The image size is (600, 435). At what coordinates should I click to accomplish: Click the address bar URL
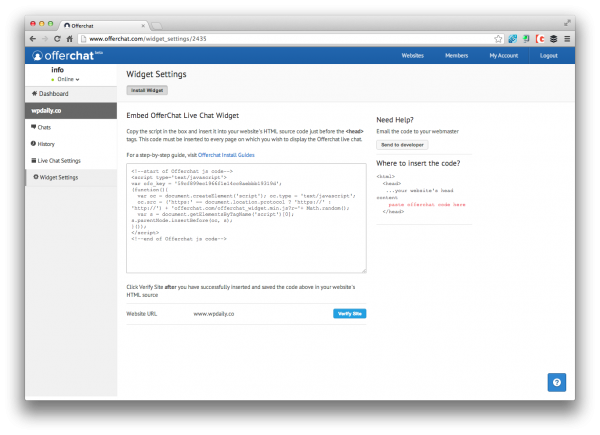(x=148, y=39)
